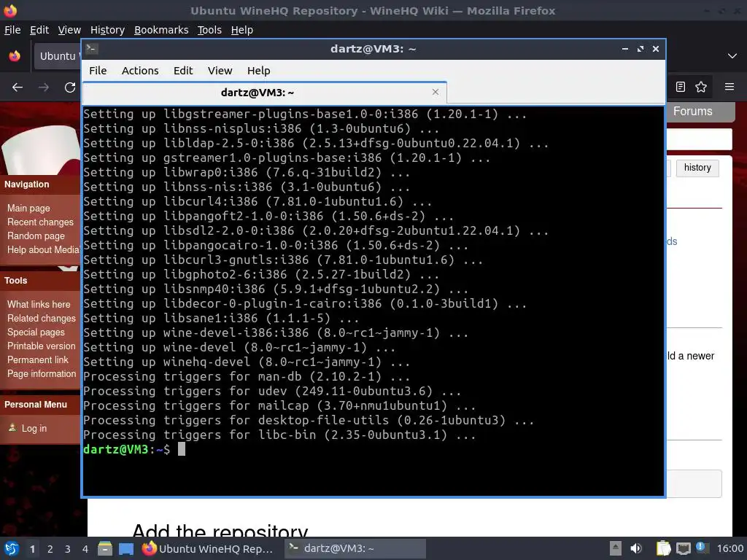Switch to workspace 1
This screenshot has width=747, height=560.
pyautogui.click(x=32, y=549)
